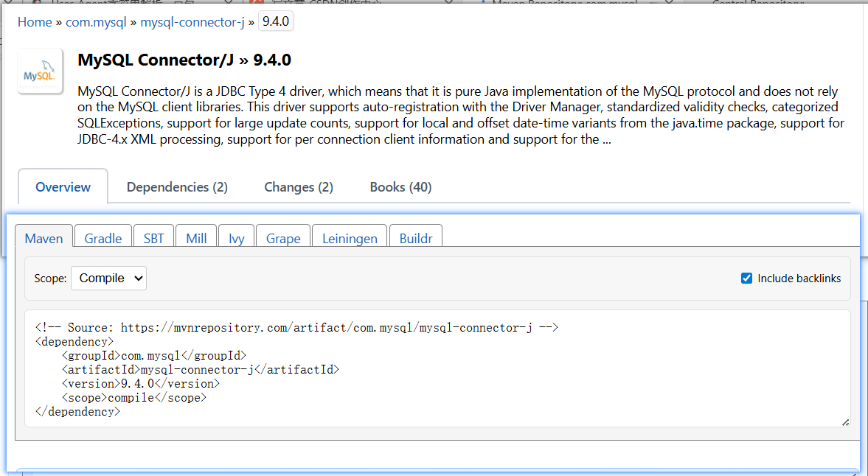Select the Maven build tool tab

click(44, 238)
